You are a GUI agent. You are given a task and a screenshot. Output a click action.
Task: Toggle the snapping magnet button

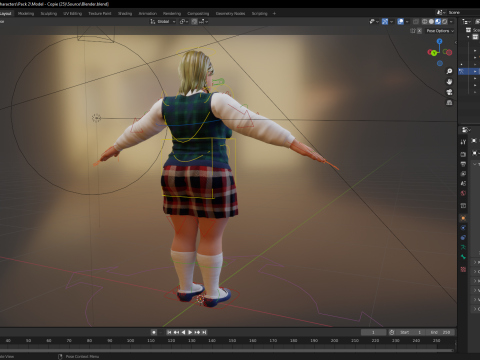pos(194,22)
